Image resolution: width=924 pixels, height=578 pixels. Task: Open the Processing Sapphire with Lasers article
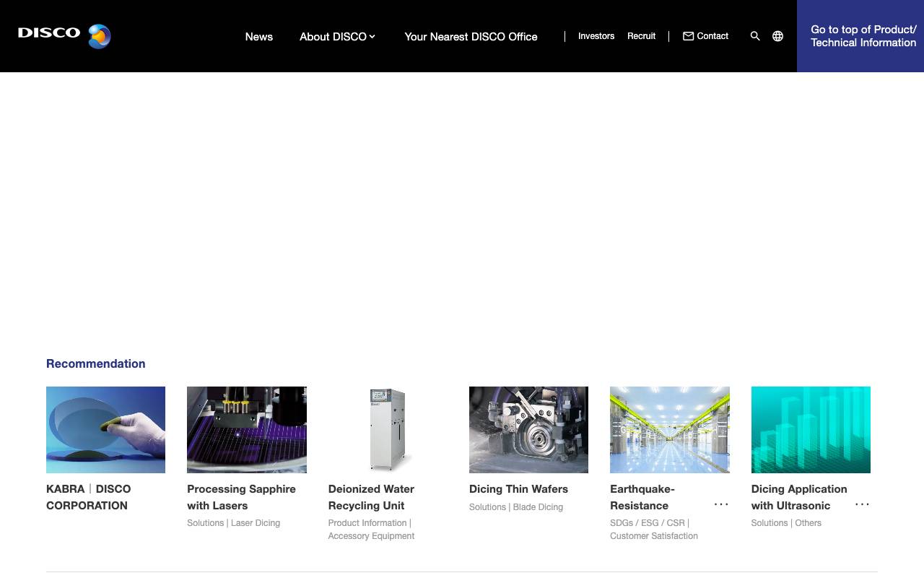(241, 497)
